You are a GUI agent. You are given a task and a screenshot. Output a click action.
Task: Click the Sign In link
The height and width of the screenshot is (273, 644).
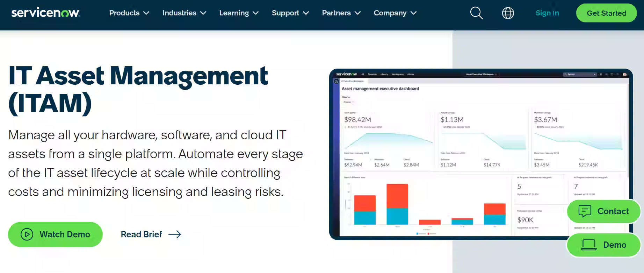click(x=547, y=13)
